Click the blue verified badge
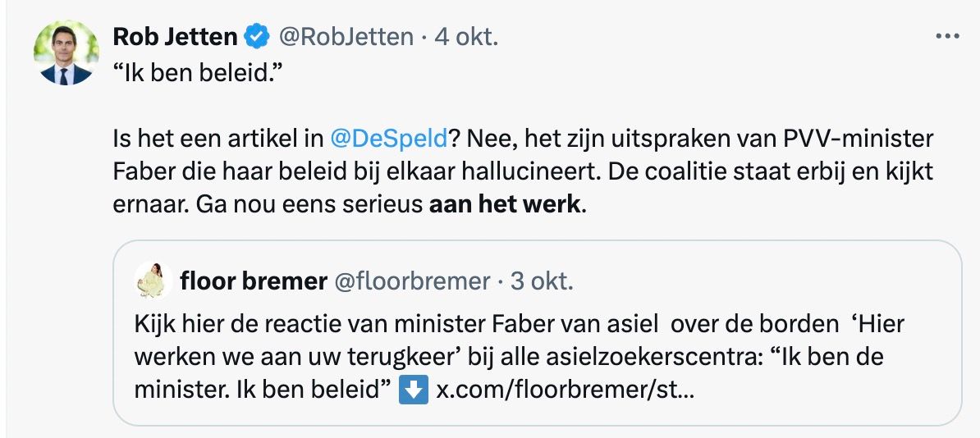 (x=258, y=37)
